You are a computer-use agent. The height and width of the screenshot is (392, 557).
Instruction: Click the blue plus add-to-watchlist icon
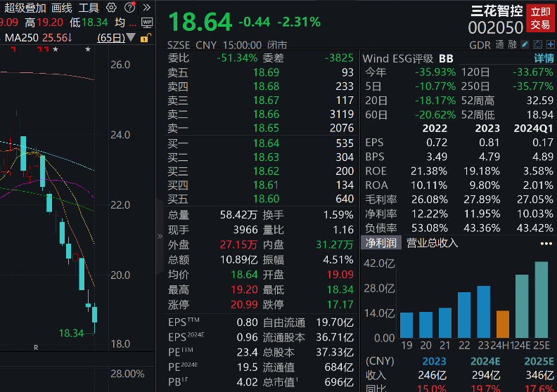pos(549,44)
